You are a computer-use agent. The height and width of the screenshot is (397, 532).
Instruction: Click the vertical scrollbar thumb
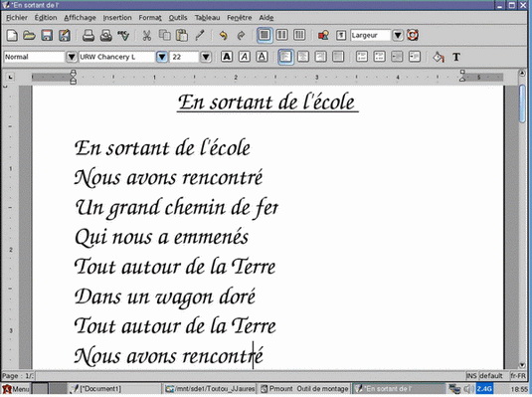coord(522,103)
